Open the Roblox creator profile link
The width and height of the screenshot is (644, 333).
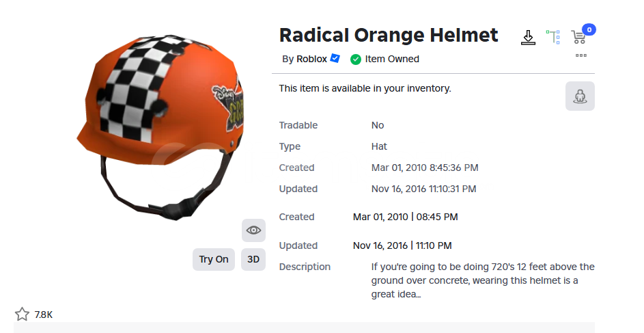pyautogui.click(x=311, y=59)
